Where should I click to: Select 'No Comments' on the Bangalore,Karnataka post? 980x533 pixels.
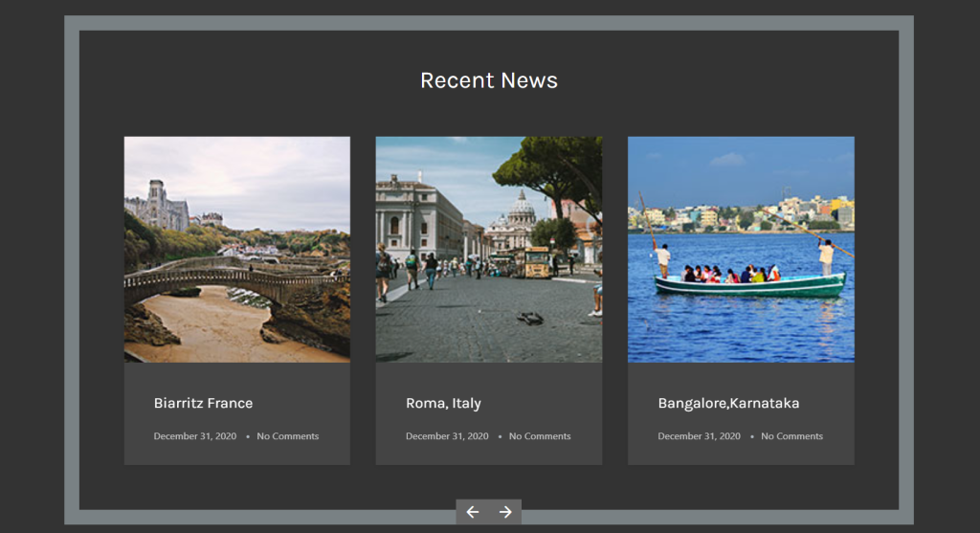[791, 436]
